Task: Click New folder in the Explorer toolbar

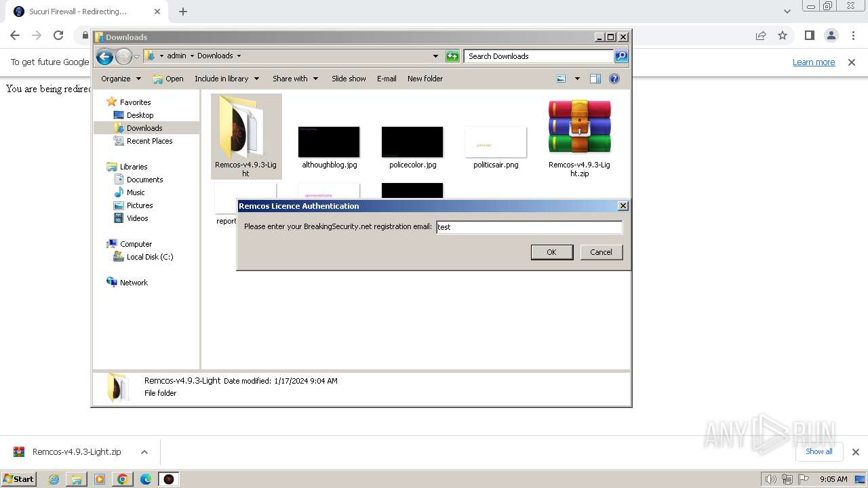Action: 425,79
